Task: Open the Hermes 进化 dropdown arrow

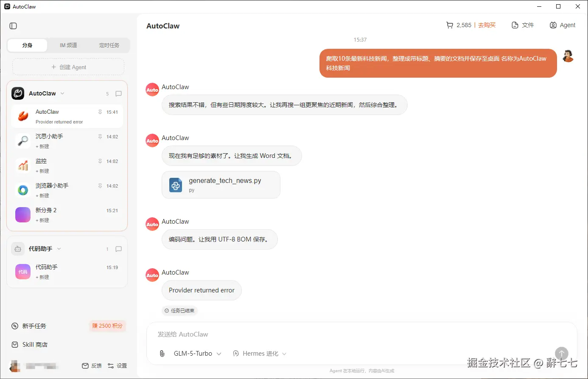Action: [284, 354]
